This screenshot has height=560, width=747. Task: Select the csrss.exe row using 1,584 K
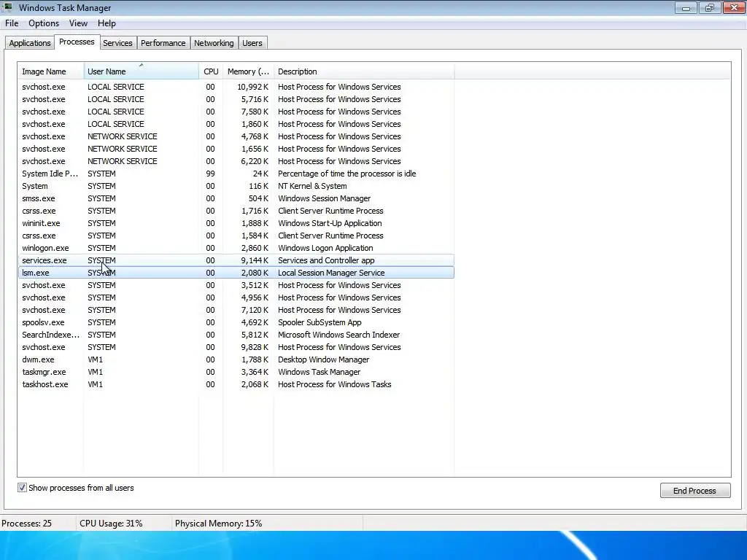pos(236,236)
